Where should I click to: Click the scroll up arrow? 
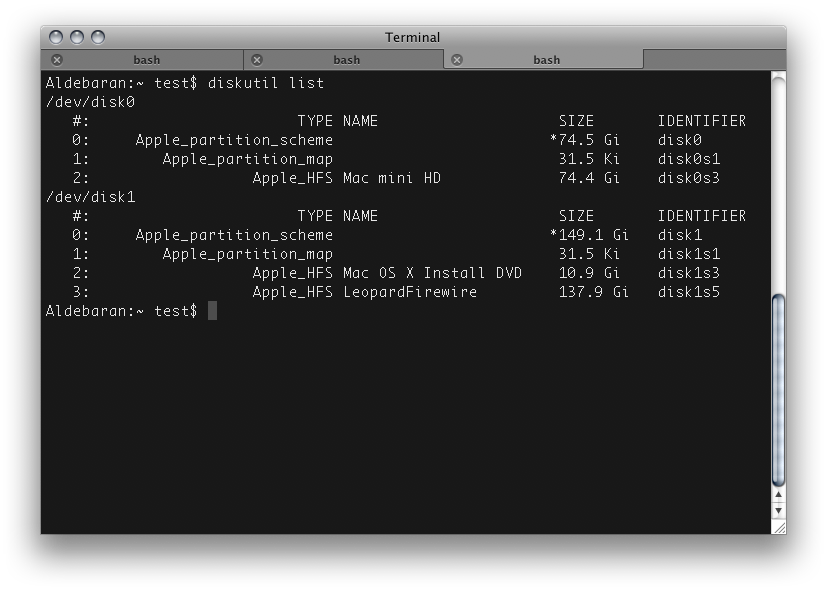pyautogui.click(x=778, y=495)
